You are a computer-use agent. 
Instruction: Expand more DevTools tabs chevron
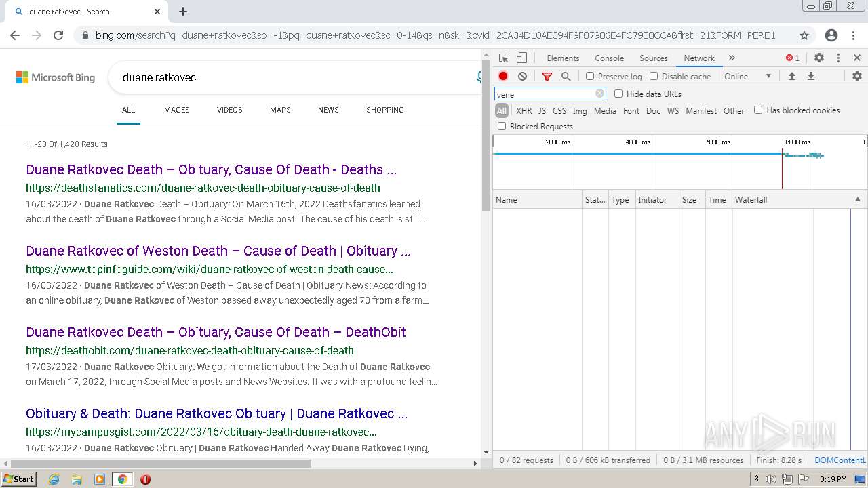click(x=732, y=58)
